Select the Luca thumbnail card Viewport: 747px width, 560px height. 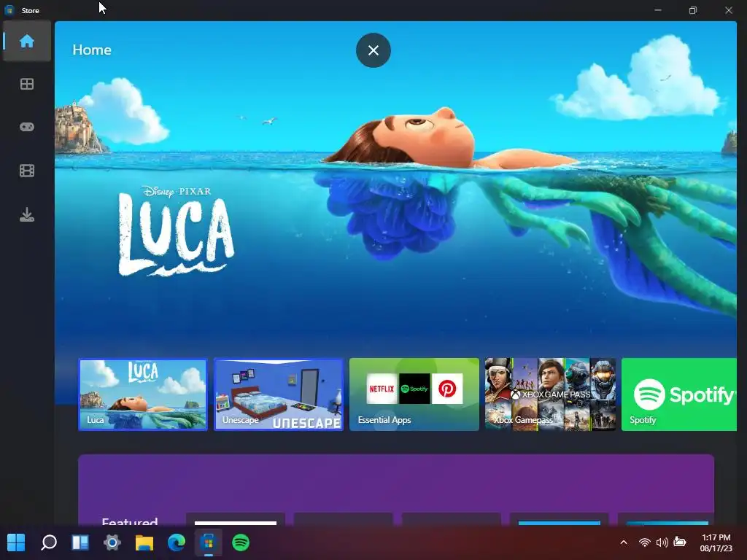click(143, 394)
